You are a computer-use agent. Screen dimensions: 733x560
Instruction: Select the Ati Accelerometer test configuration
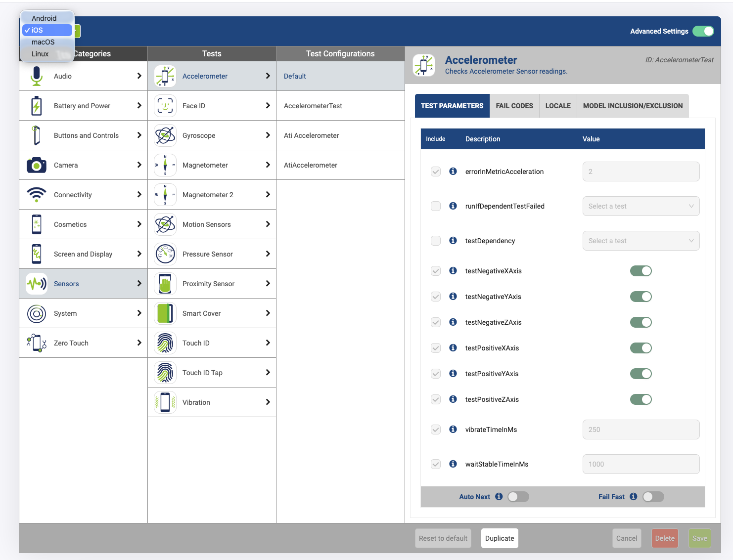click(340, 135)
